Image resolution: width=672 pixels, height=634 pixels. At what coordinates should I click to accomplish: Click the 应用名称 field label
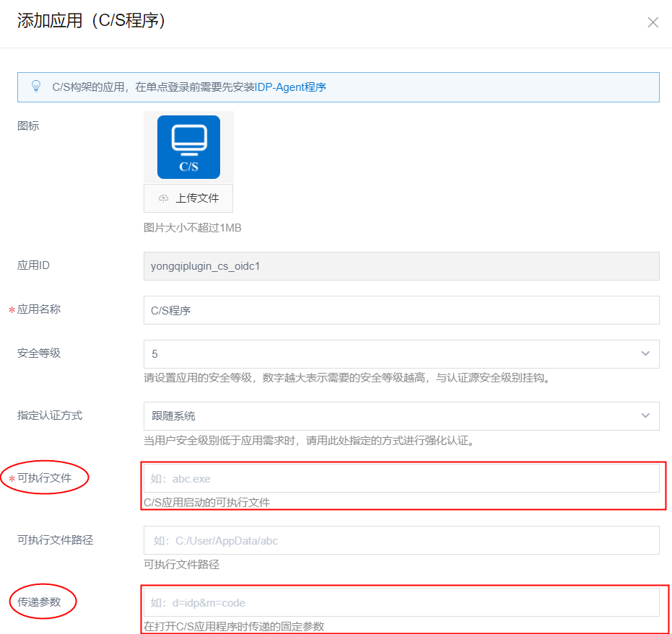pyautogui.click(x=39, y=309)
